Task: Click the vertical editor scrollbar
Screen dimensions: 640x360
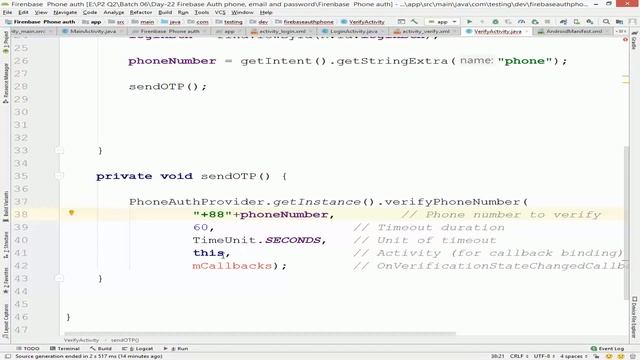Action: coord(627,222)
